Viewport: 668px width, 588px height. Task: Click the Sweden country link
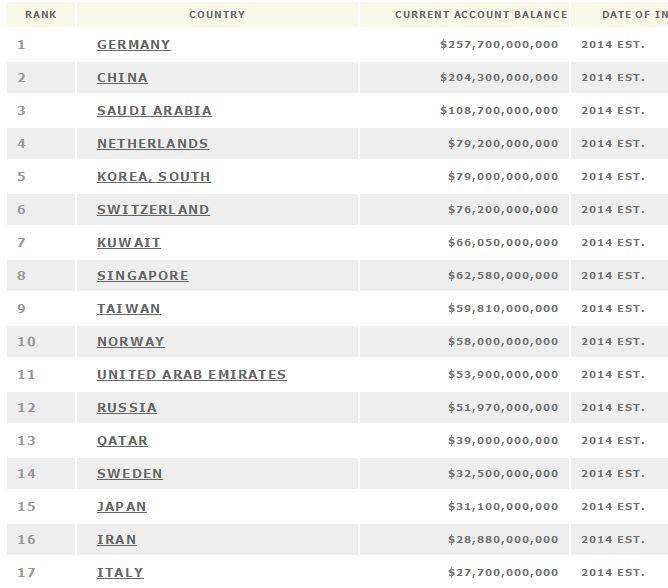pyautogui.click(x=130, y=474)
